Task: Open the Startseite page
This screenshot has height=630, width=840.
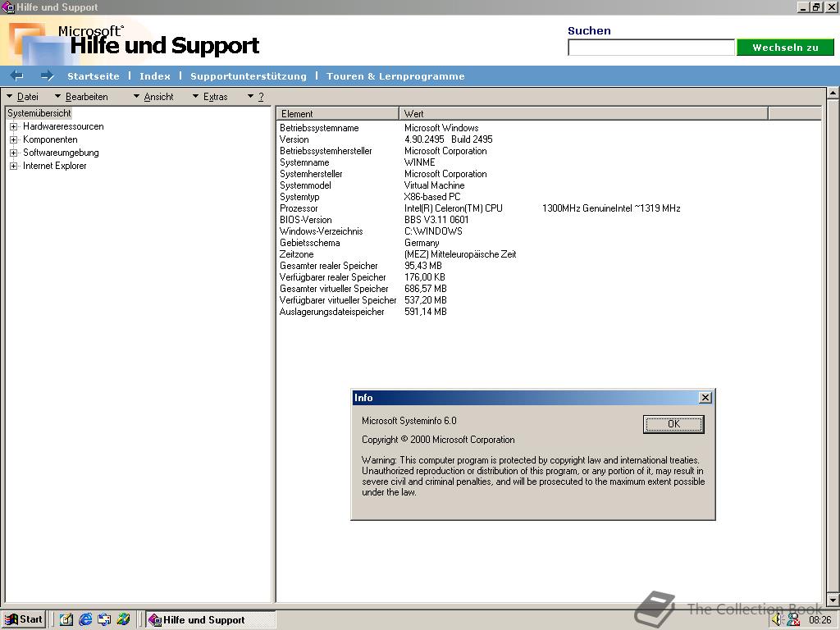Action: coord(94,76)
